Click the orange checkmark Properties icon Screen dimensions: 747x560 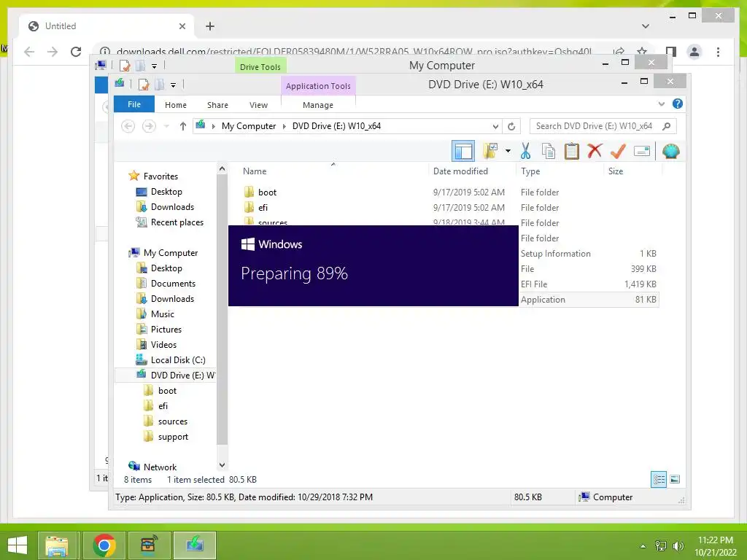(x=618, y=152)
